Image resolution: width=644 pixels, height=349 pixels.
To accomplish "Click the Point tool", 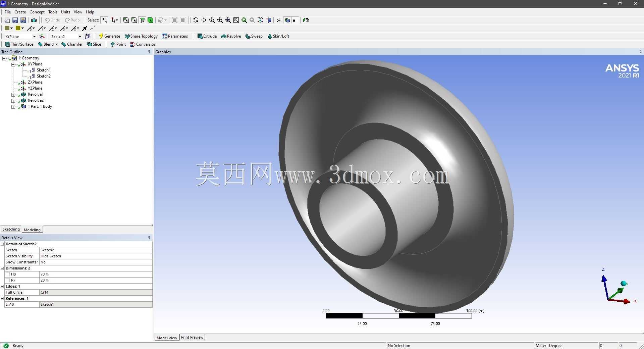I will [x=118, y=44].
